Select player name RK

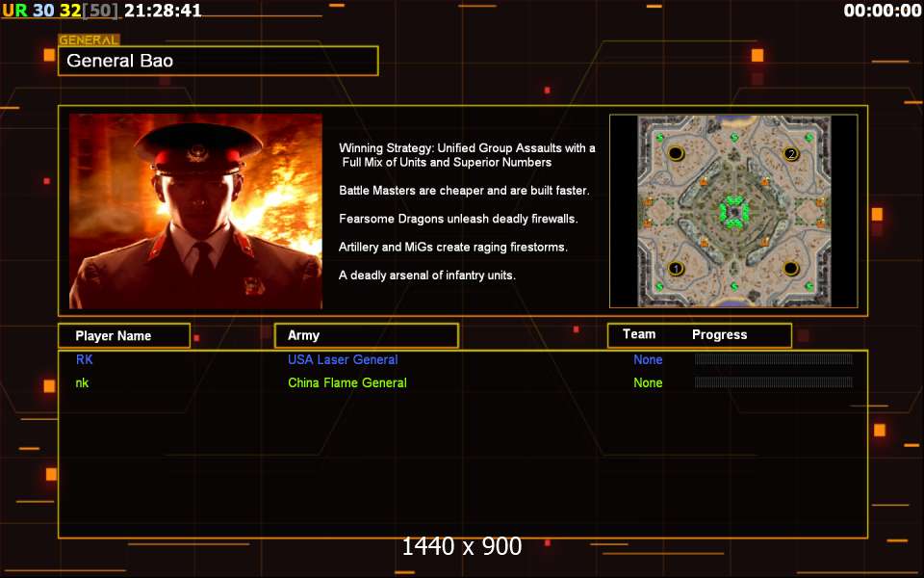pos(85,359)
